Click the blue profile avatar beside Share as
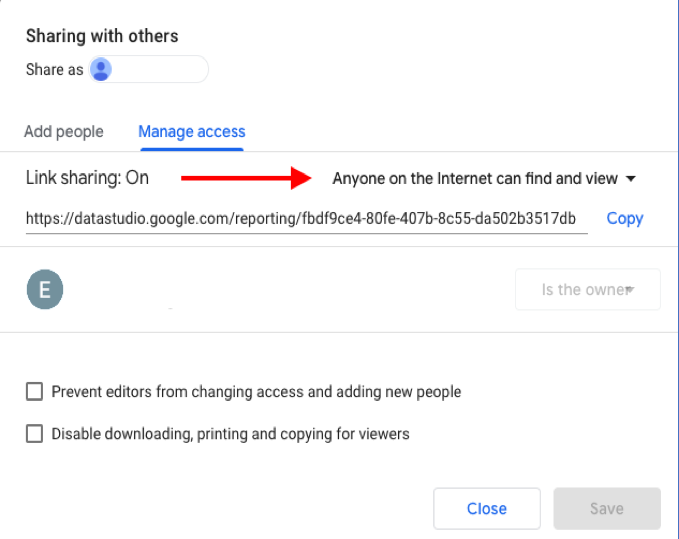 coord(100,69)
